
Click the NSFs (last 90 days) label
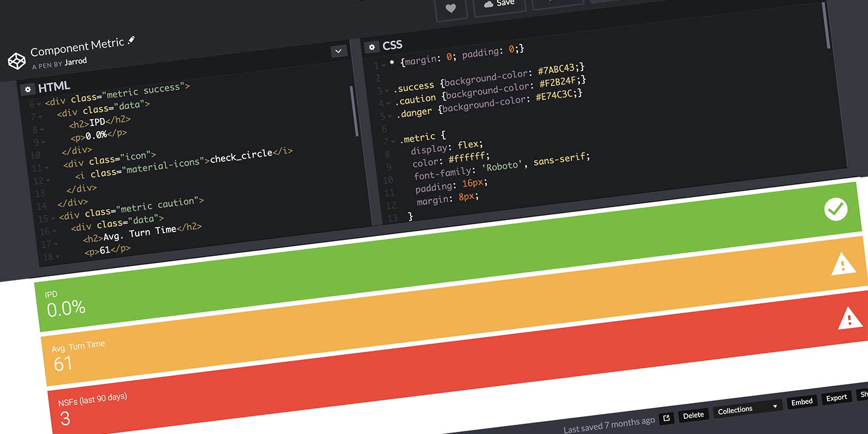[x=93, y=399]
